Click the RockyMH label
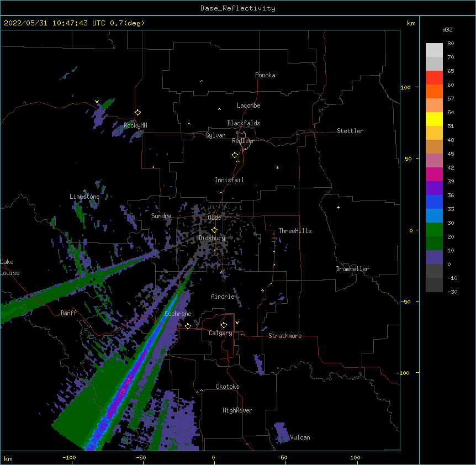The height and width of the screenshot is (465, 476). tap(135, 125)
